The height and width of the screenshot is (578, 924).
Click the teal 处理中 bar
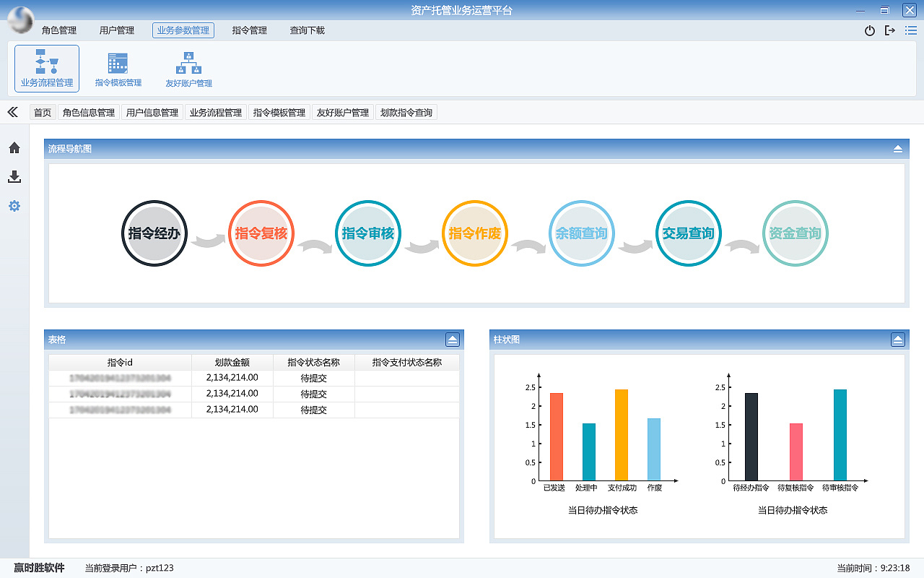tap(589, 452)
